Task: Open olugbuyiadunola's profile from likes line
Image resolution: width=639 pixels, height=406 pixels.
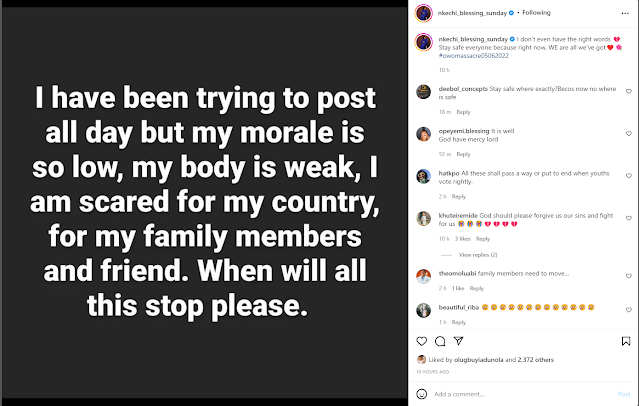Action: tap(476, 359)
